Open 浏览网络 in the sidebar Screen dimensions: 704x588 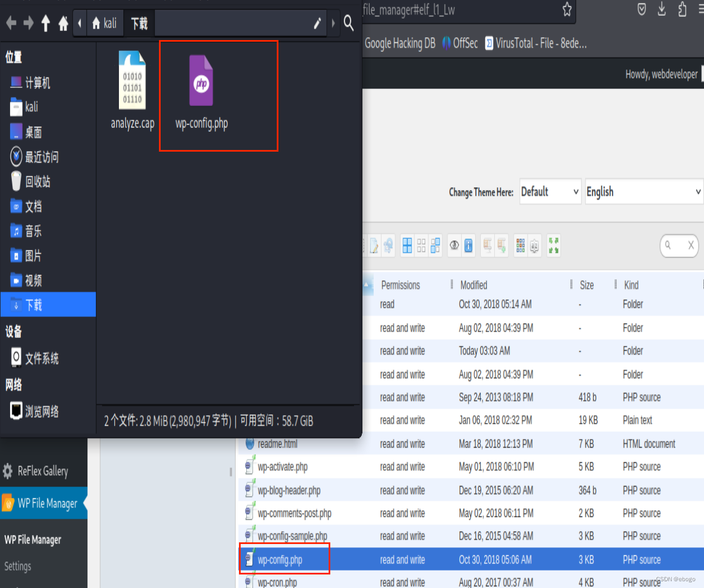click(34, 411)
